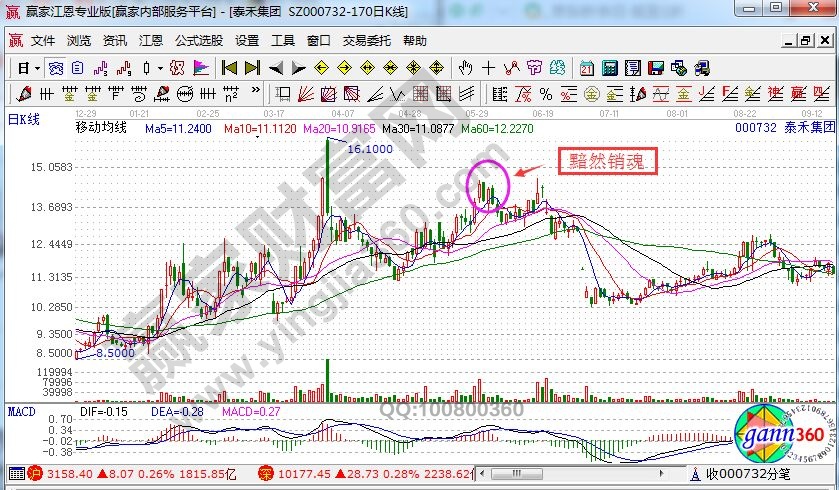Open the 公式选股 menu

(198, 41)
